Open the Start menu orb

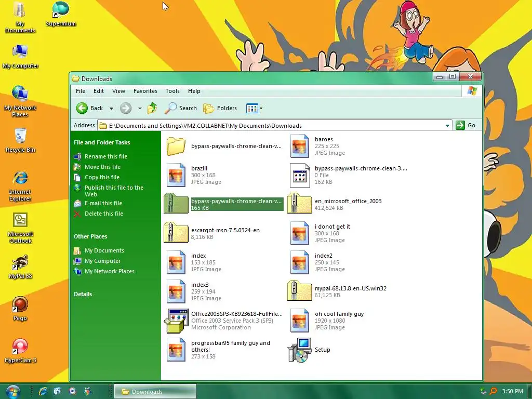[x=13, y=392]
